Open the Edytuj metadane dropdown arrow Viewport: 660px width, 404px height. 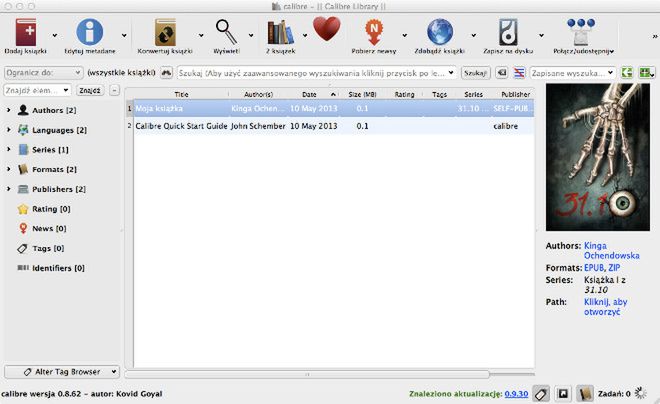(x=124, y=36)
